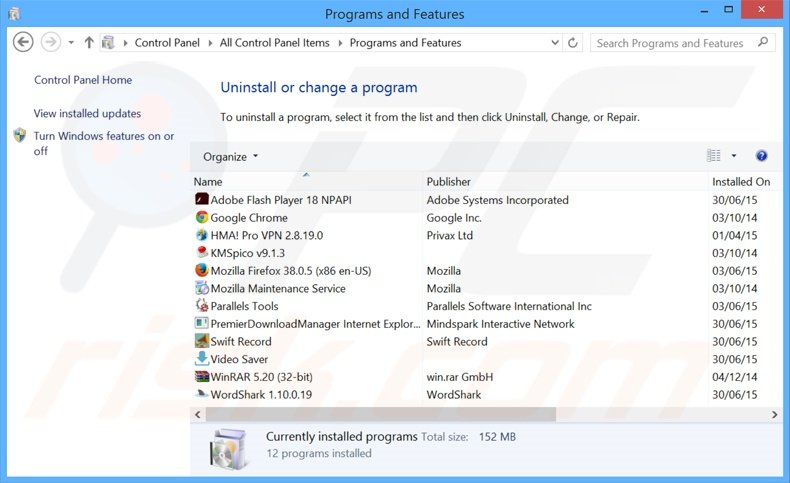Click the currently installed programs icon

(228, 448)
